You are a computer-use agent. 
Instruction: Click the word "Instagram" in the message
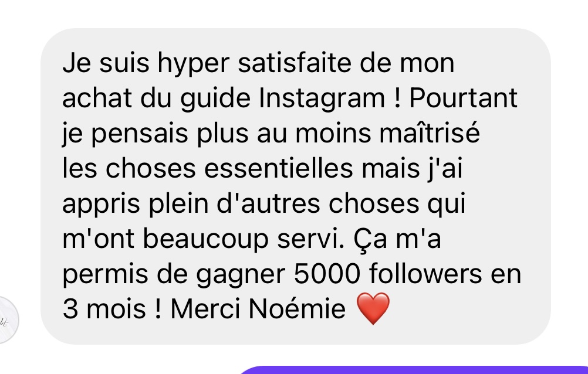322,98
